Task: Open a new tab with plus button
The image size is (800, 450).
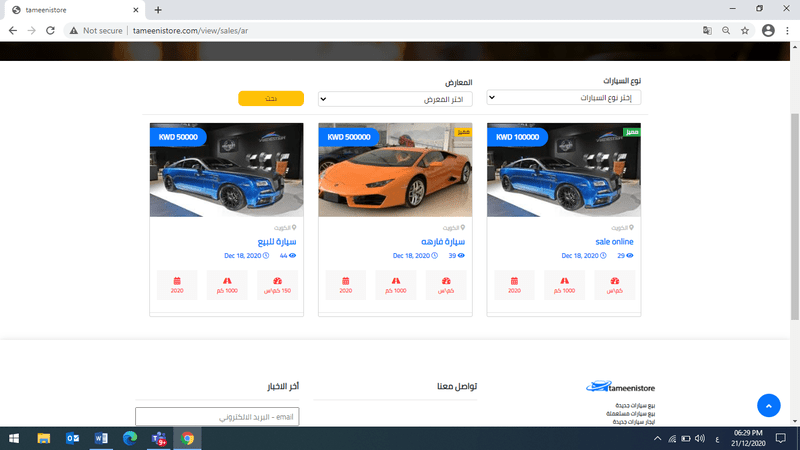Action: [158, 10]
